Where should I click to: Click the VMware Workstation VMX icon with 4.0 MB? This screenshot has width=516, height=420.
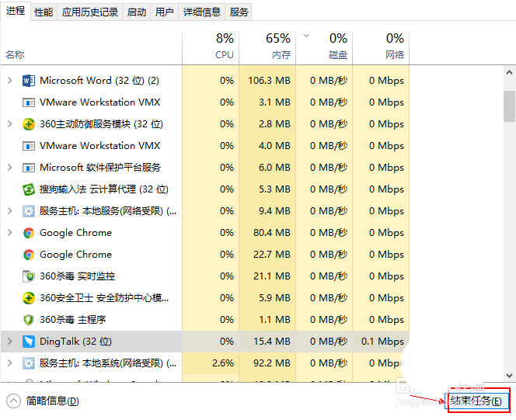(x=29, y=146)
